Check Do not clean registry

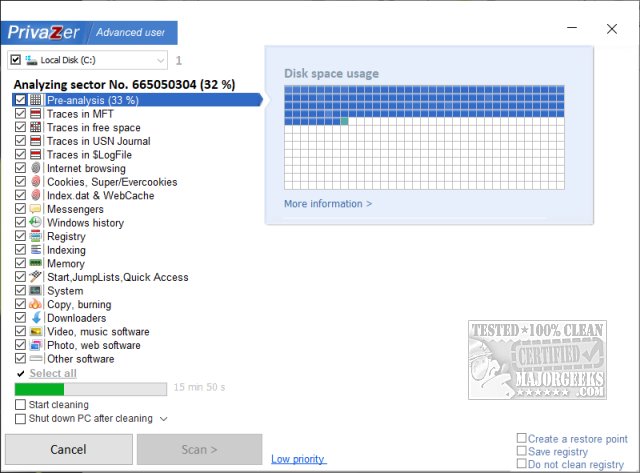[521, 464]
